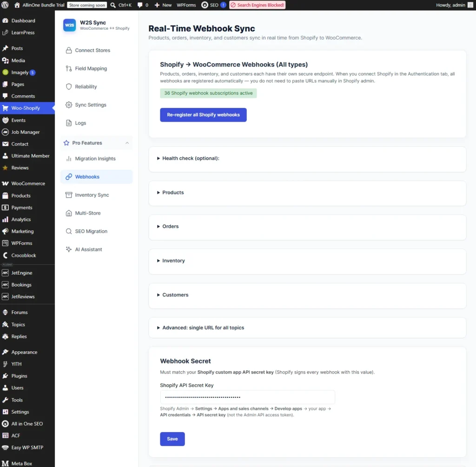Viewport: 476px width, 467px height.
Task: Click the Webhooks link chain icon
Action: [x=69, y=177]
